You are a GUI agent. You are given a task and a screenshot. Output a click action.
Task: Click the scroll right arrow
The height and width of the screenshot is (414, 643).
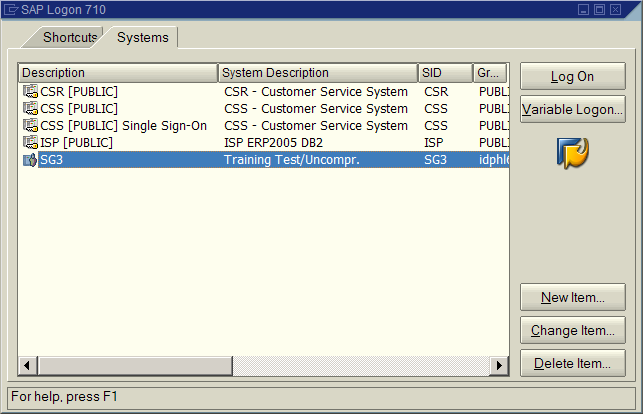pyautogui.click(x=499, y=365)
